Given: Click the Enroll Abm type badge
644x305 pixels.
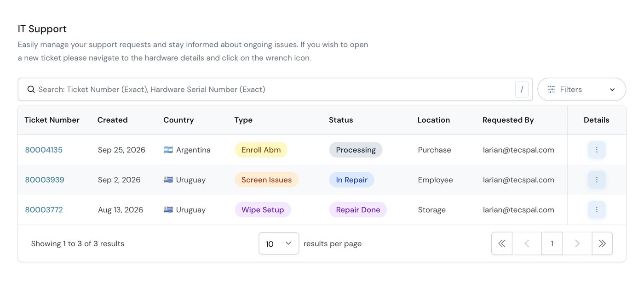Looking at the screenshot, I should (x=261, y=150).
